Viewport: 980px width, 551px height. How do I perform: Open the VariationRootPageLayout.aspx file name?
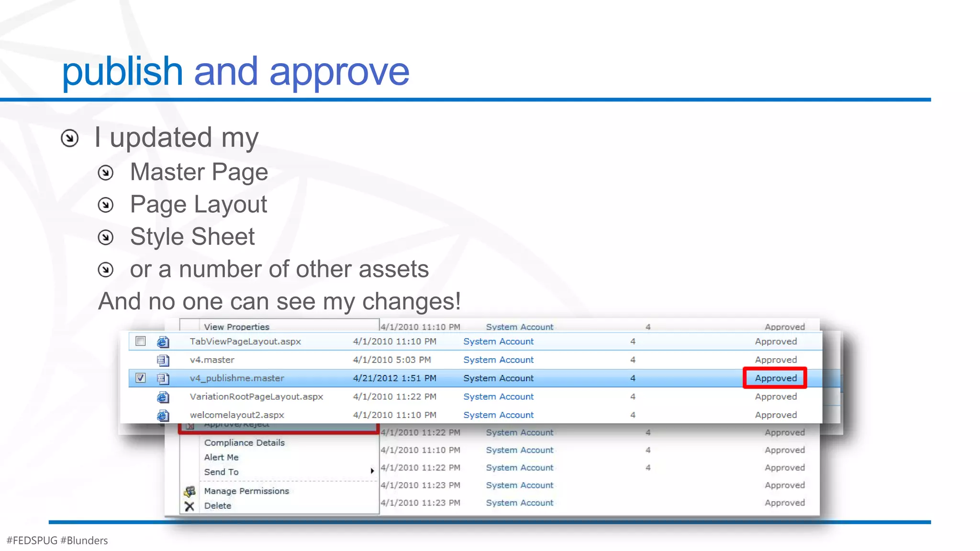coord(256,397)
